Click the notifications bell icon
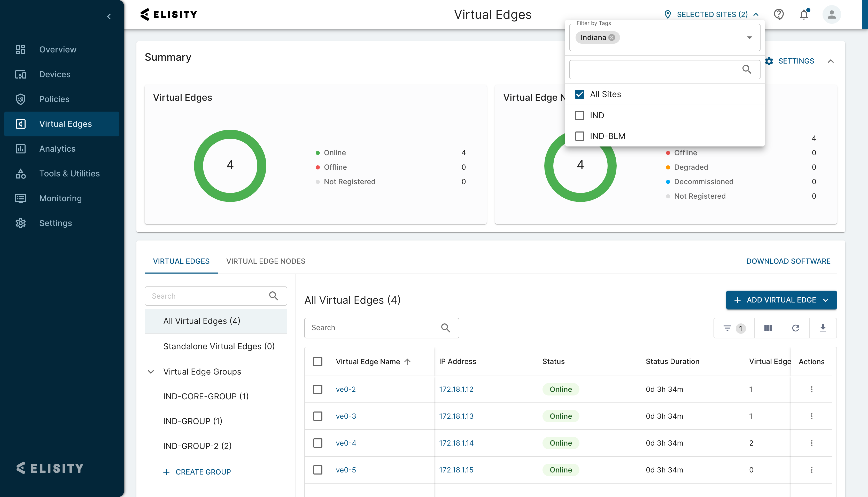 click(804, 15)
